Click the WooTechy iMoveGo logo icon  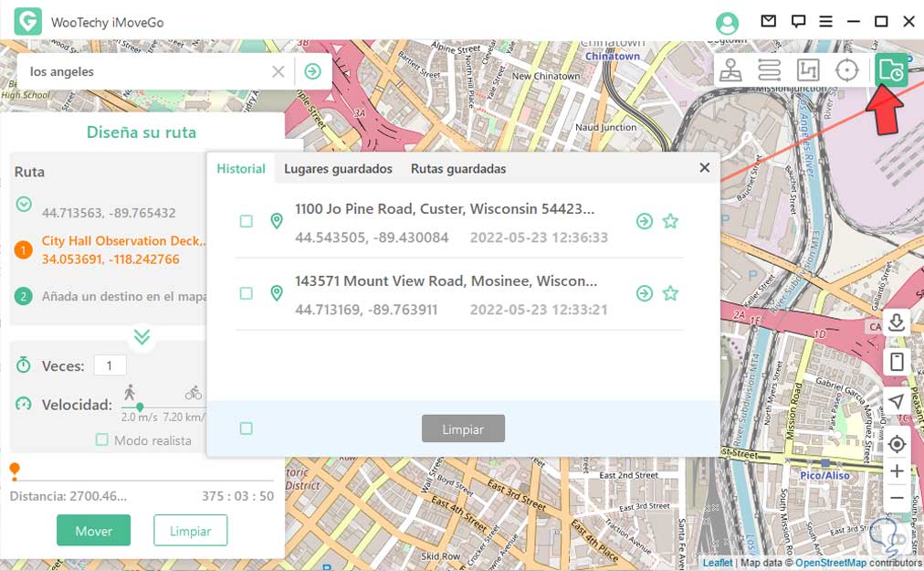27,22
